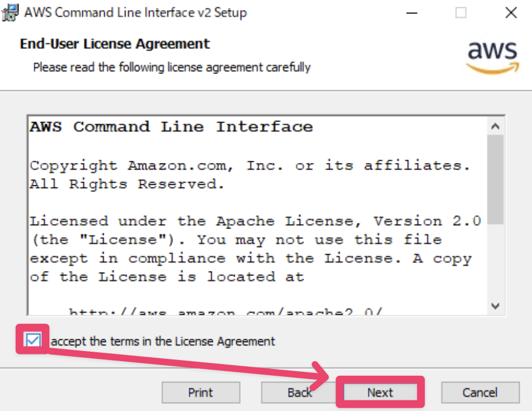The height and width of the screenshot is (411, 532).
Task: Click the aws.amazon.com URL in the license
Action: tap(224, 312)
